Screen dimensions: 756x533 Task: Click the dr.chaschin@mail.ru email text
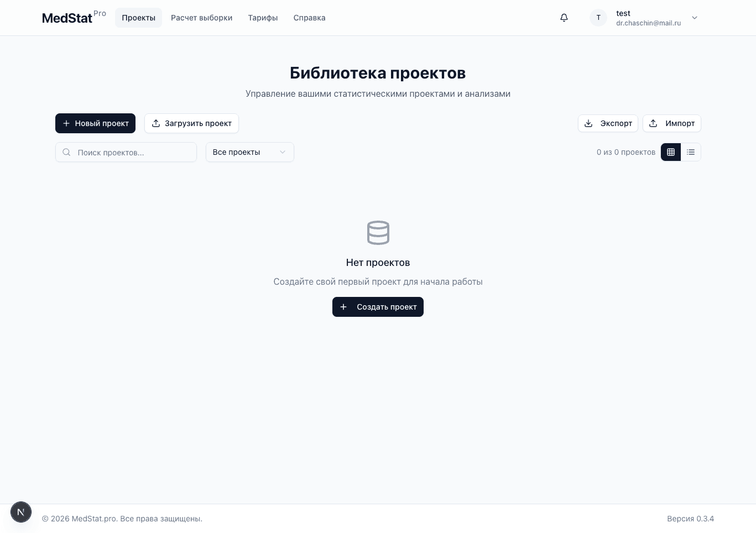tap(648, 23)
